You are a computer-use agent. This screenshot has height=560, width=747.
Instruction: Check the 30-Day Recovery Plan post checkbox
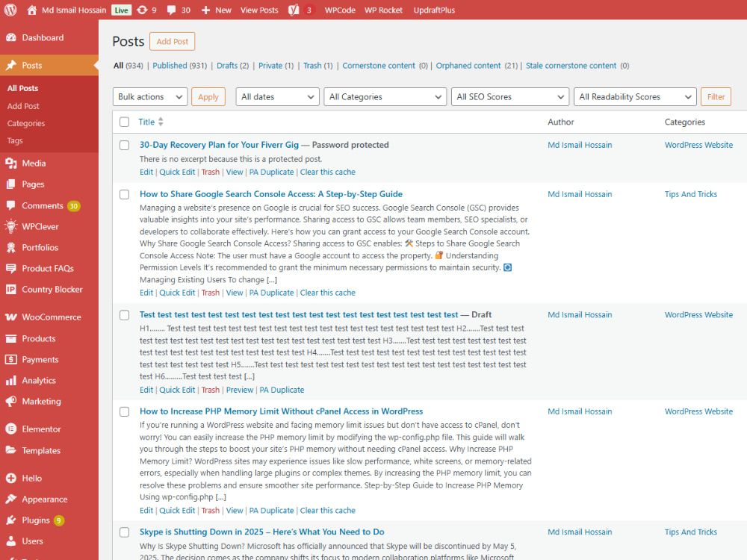[x=124, y=146]
